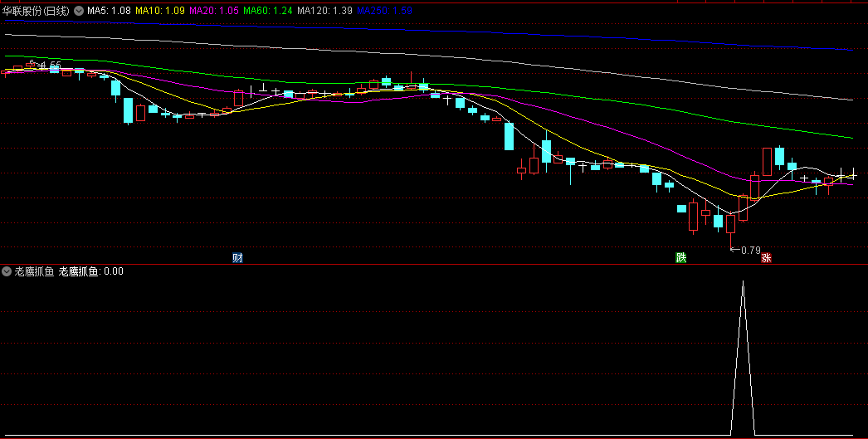
Task: Click the red 涨 marker icon
Action: pos(766,258)
